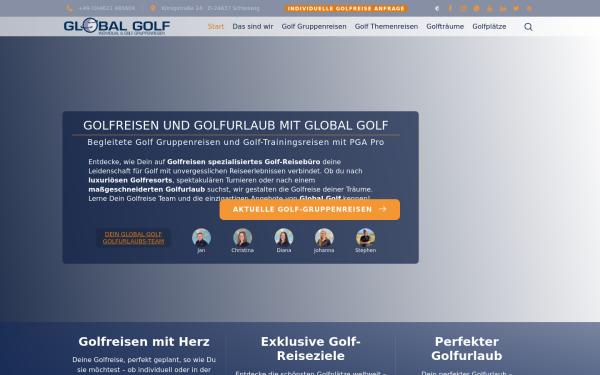Open the LinkedIn icon link
Image resolution: width=600 pixels, height=375 pixels.
tap(503, 8)
